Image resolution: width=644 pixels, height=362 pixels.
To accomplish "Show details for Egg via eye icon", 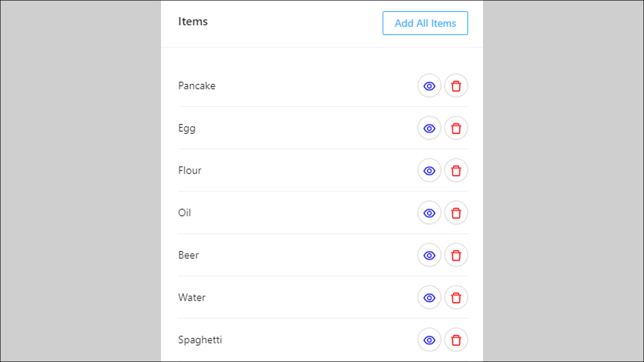I will point(429,128).
